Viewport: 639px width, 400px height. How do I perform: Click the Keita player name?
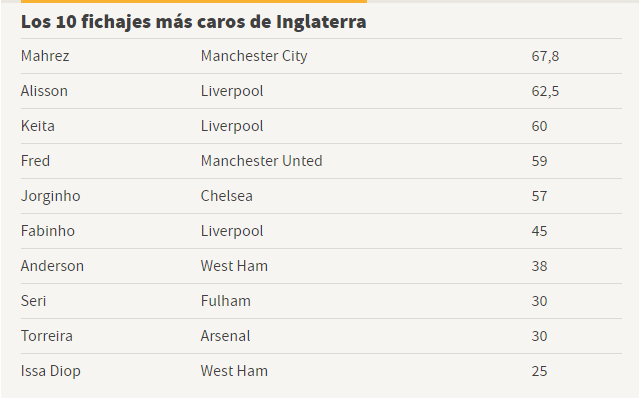pos(38,126)
